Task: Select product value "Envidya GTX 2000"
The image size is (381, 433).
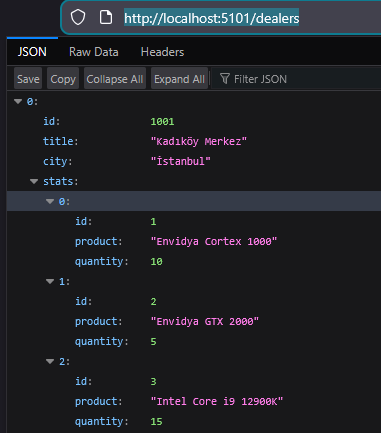Action: 205,321
